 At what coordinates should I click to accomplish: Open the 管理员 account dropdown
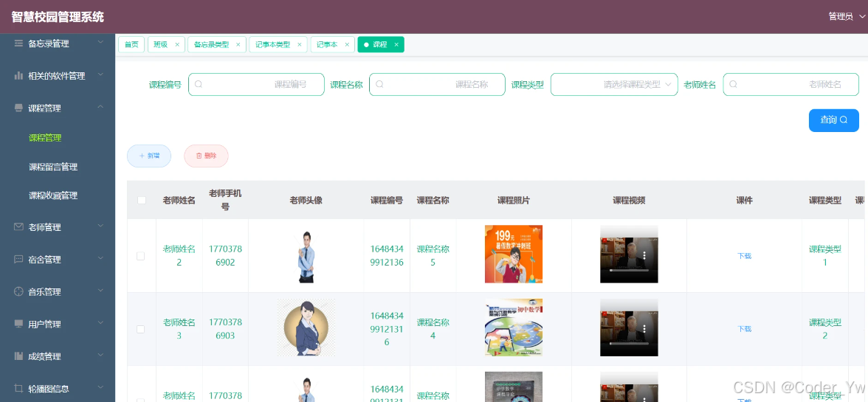[x=846, y=16]
